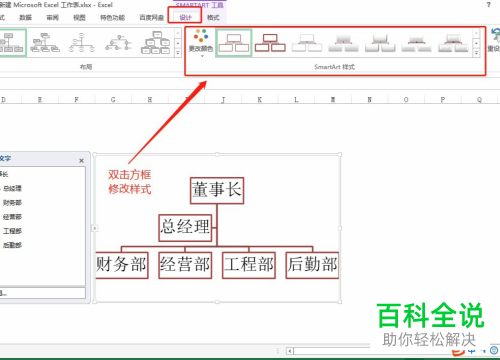This screenshot has height=360, width=500.
Task: Select column M header
Action: pyautogui.click(x=333, y=99)
